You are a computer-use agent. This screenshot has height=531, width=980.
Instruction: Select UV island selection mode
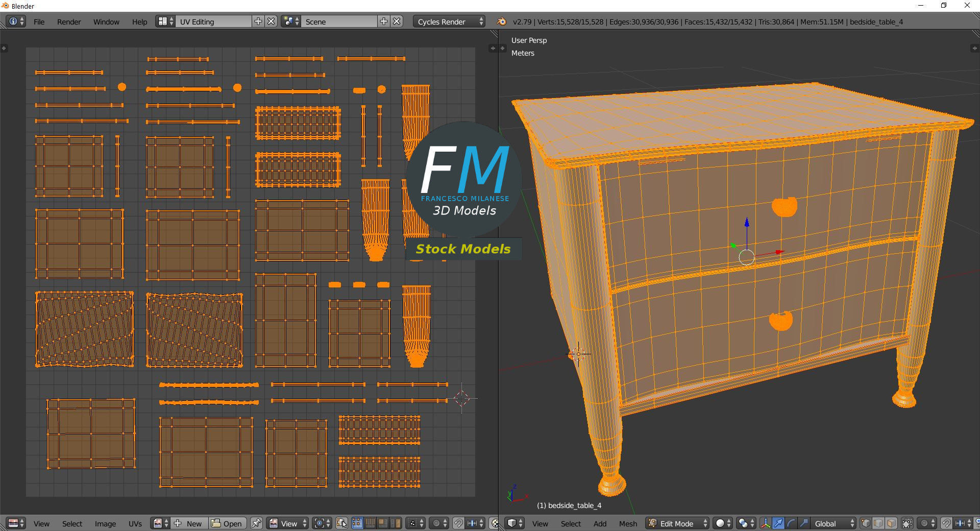coord(396,523)
